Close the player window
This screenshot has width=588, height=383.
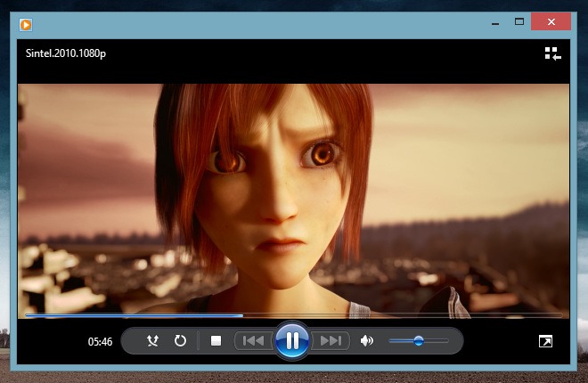551,21
